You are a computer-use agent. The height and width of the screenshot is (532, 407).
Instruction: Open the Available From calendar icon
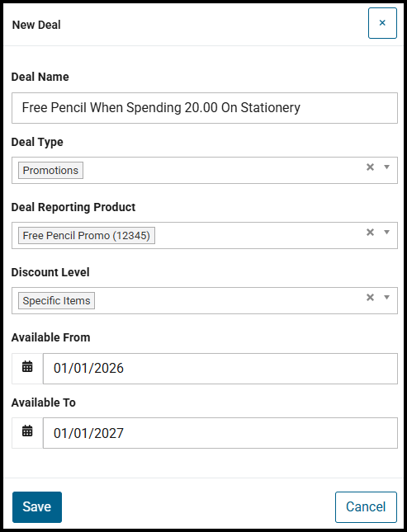tap(27, 367)
